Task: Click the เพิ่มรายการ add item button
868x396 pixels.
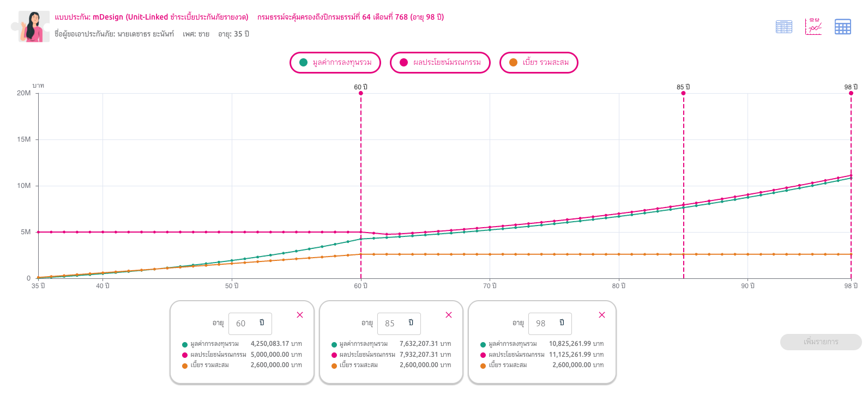Action: pyautogui.click(x=821, y=342)
